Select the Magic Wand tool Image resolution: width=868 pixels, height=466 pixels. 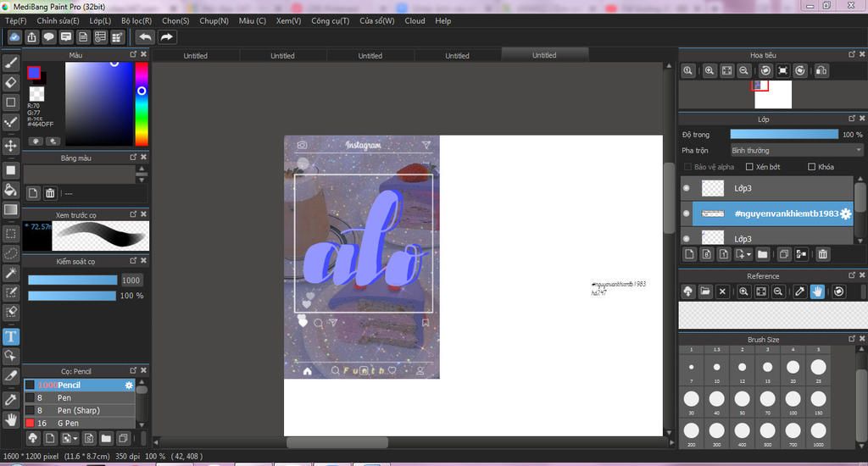(x=10, y=272)
